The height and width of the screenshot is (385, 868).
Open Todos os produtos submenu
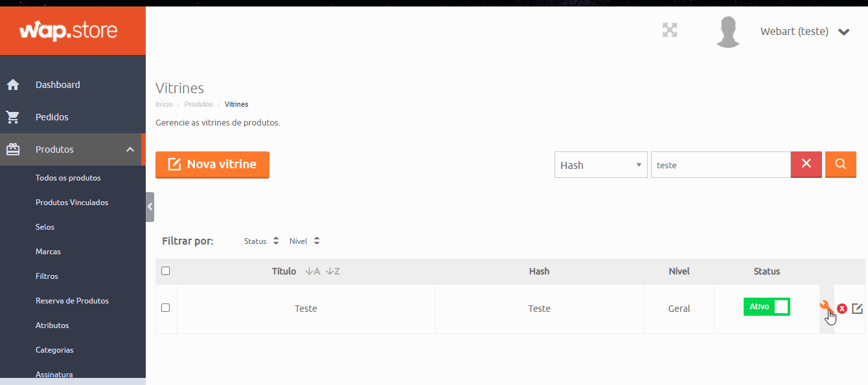click(68, 178)
